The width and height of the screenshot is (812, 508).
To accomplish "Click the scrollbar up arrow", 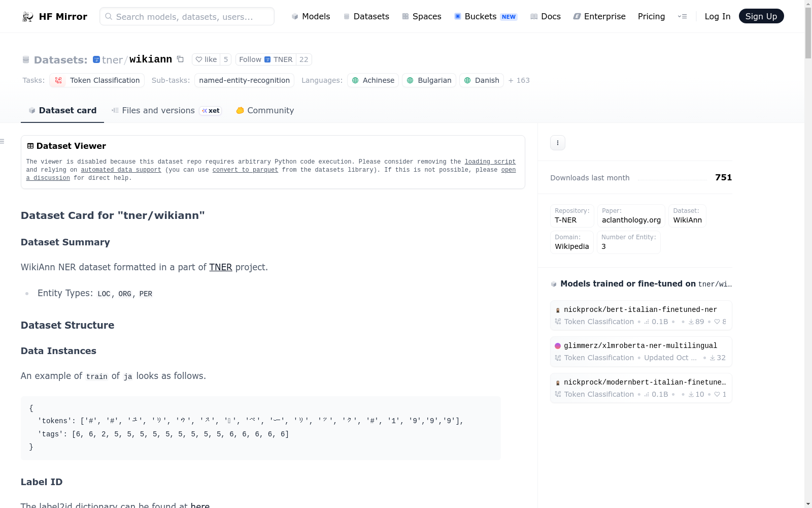I will pyautogui.click(x=808, y=4).
